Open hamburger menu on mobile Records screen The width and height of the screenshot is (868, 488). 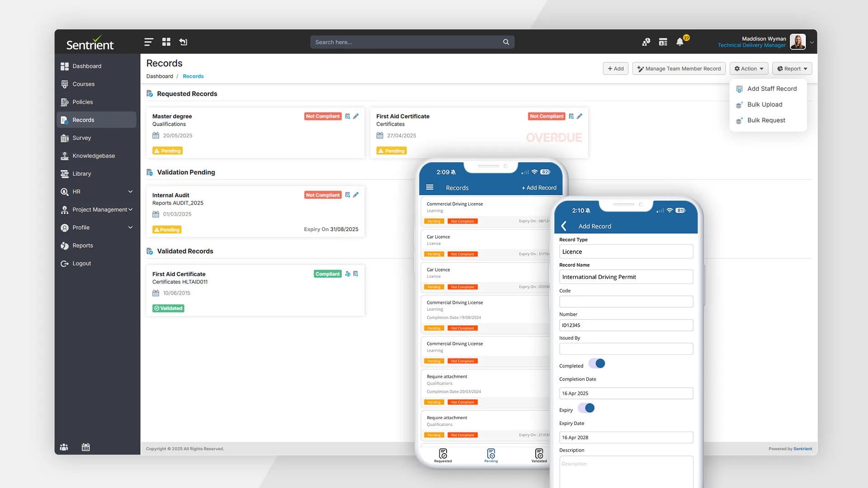pos(429,188)
